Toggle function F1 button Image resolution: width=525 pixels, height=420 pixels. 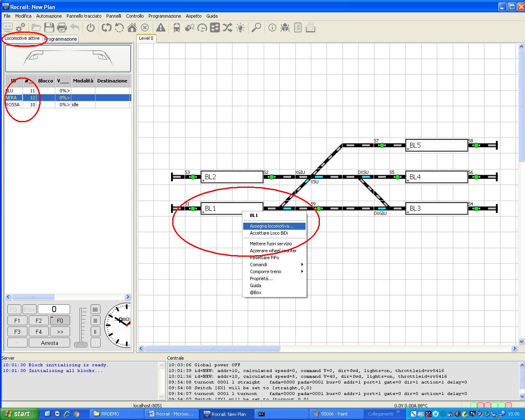(x=17, y=321)
